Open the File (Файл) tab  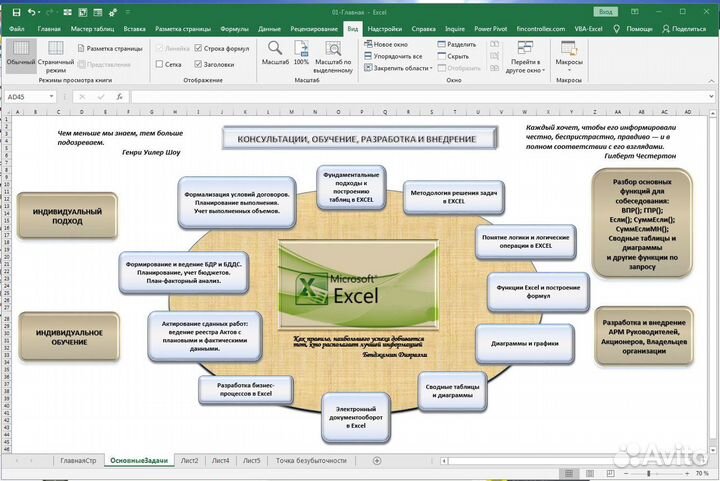(x=17, y=28)
